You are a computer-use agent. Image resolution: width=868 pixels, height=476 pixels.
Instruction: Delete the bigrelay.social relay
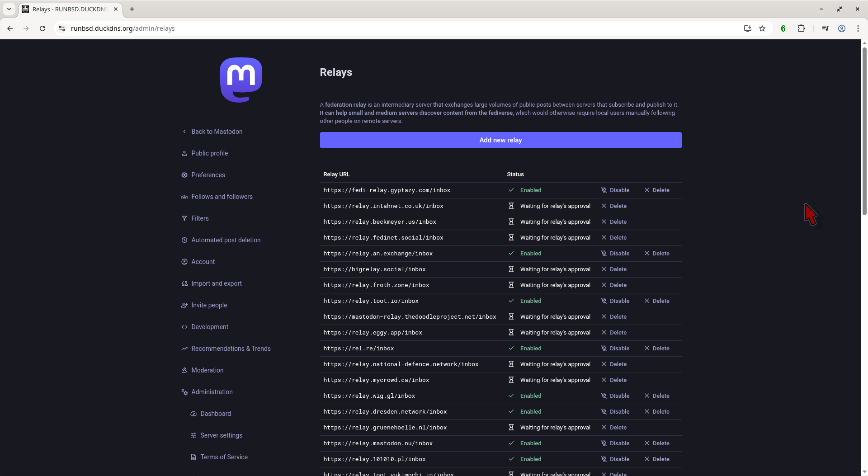click(x=614, y=269)
